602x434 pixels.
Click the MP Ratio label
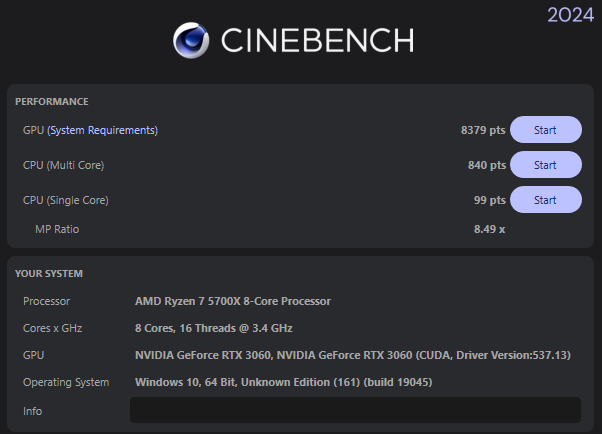pos(57,229)
